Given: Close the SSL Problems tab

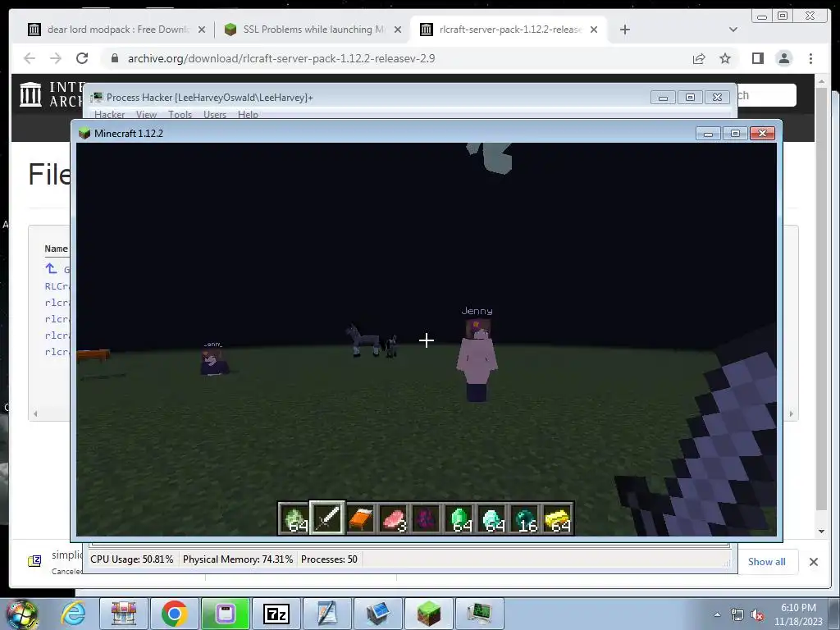Looking at the screenshot, I should pyautogui.click(x=398, y=30).
